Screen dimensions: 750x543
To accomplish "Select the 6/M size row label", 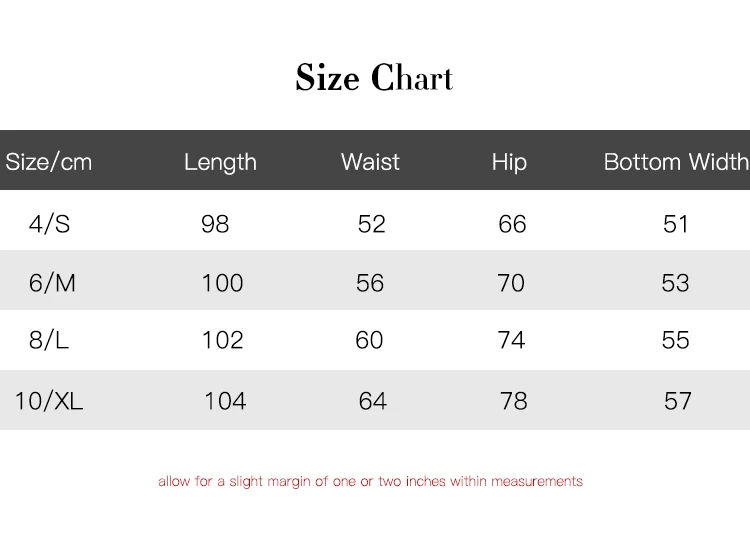I will pyautogui.click(x=52, y=283).
